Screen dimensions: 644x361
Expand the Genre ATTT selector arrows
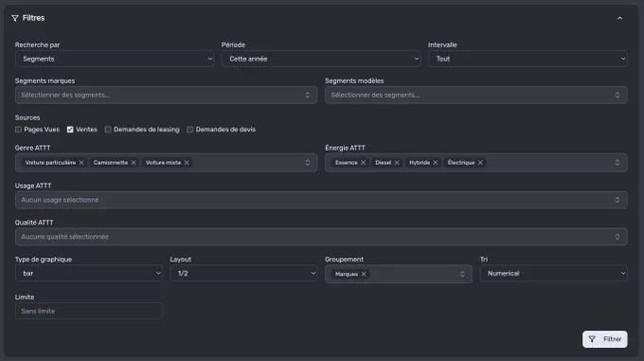pos(307,163)
